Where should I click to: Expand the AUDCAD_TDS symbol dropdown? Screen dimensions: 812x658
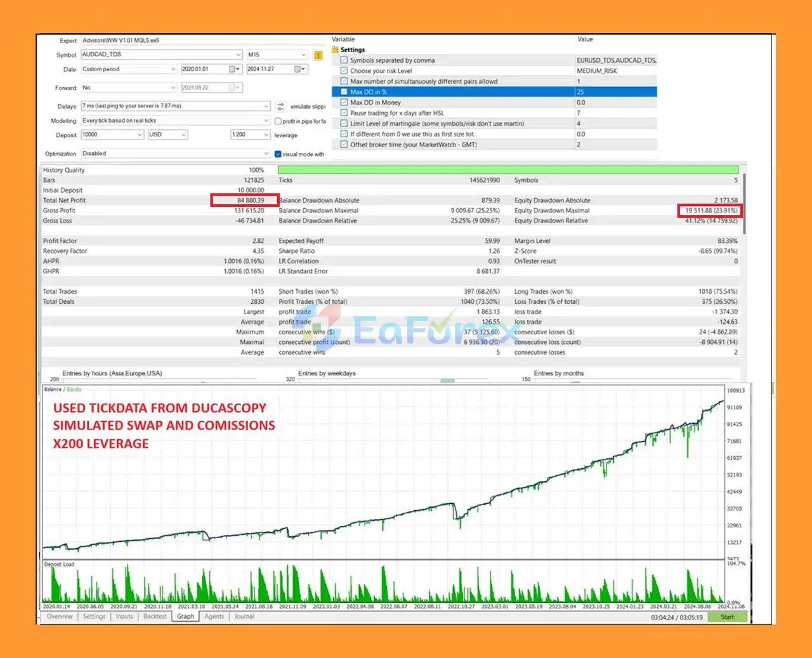[238, 55]
